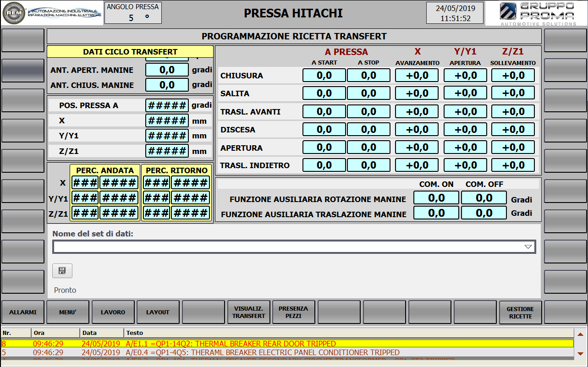The height and width of the screenshot is (367, 588).
Task: Click the DATI CICLO TRANSFERT header
Action: click(130, 52)
